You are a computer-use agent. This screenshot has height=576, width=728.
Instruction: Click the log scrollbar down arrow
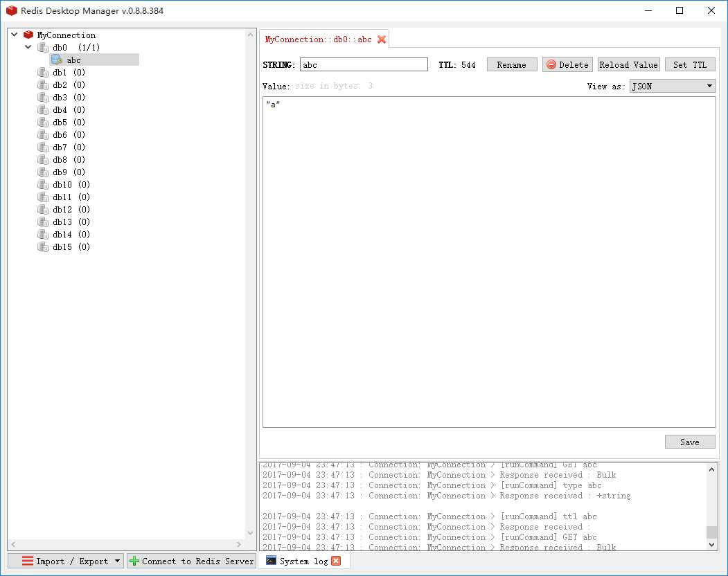click(711, 545)
